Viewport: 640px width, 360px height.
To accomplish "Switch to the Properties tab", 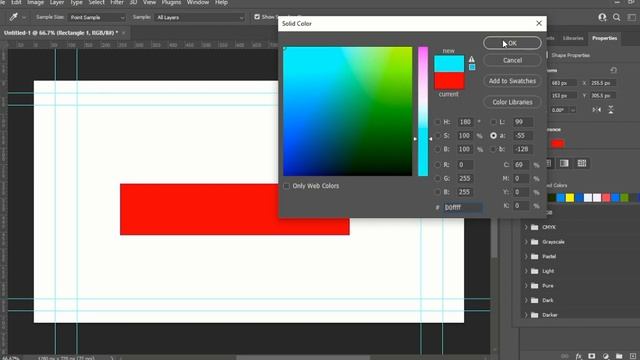I will (x=604, y=38).
